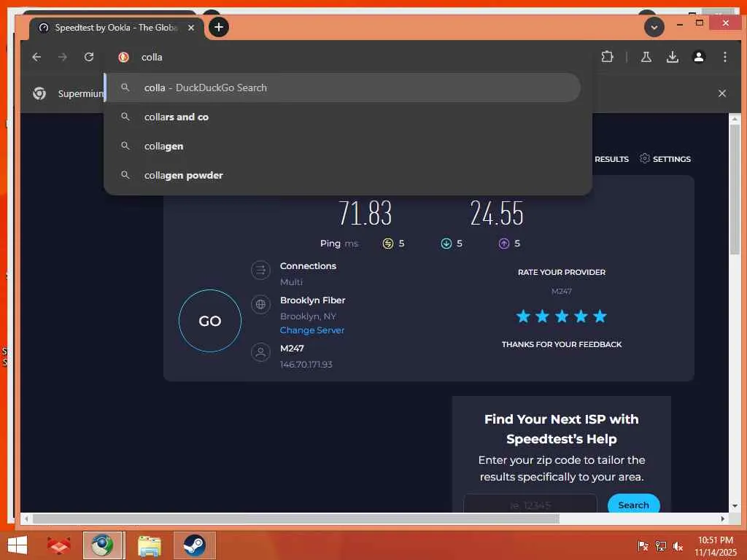Click the upload latency arrow icon
747x560 pixels.
click(x=503, y=244)
